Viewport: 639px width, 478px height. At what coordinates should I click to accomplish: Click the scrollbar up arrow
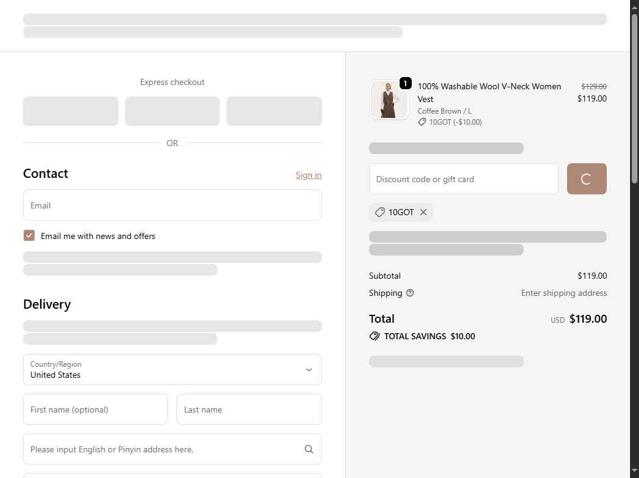(634, 6)
